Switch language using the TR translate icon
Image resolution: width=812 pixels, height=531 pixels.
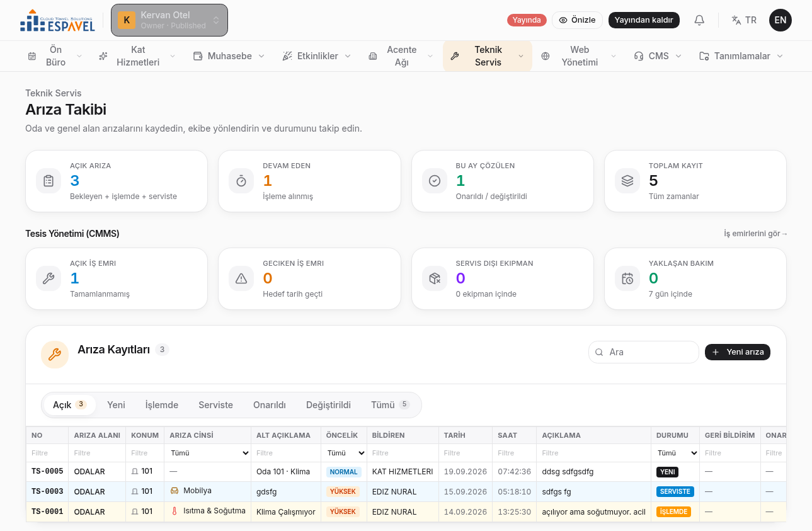(744, 20)
